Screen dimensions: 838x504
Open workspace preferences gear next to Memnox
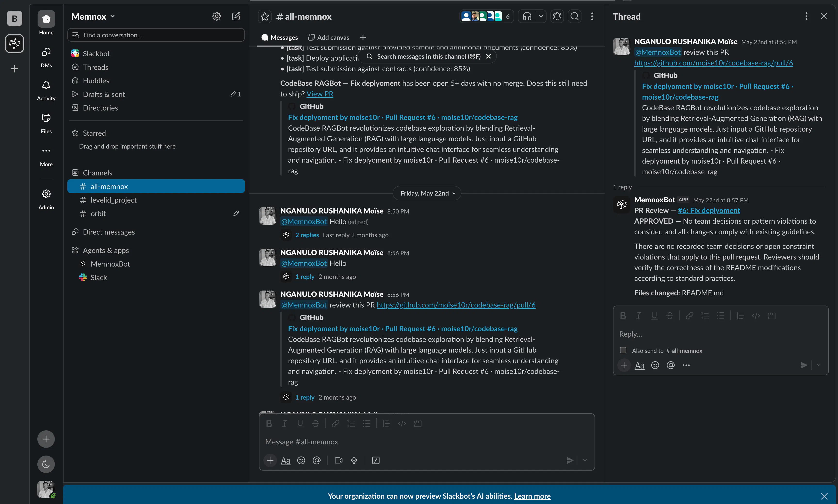217,16
